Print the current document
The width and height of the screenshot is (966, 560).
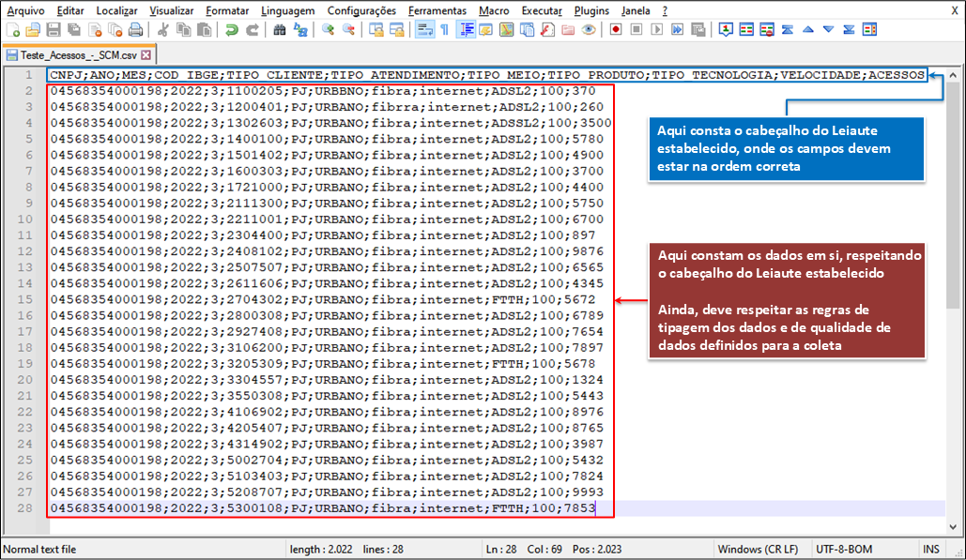pos(134,30)
